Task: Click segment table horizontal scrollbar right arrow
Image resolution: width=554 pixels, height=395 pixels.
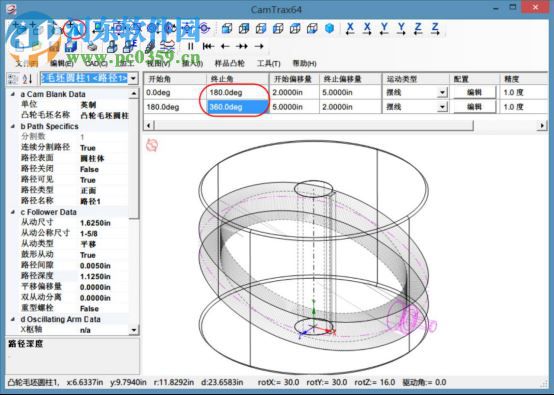Action: click(x=542, y=125)
